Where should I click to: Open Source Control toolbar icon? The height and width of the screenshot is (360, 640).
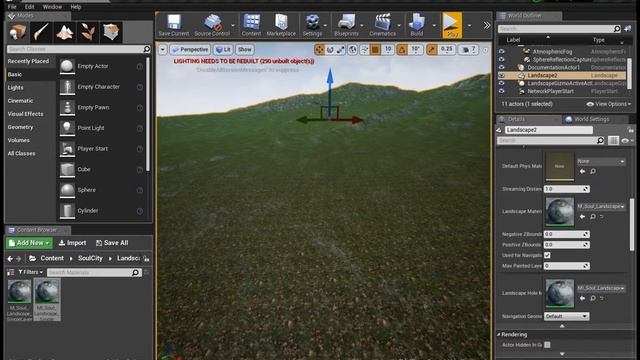(212, 25)
